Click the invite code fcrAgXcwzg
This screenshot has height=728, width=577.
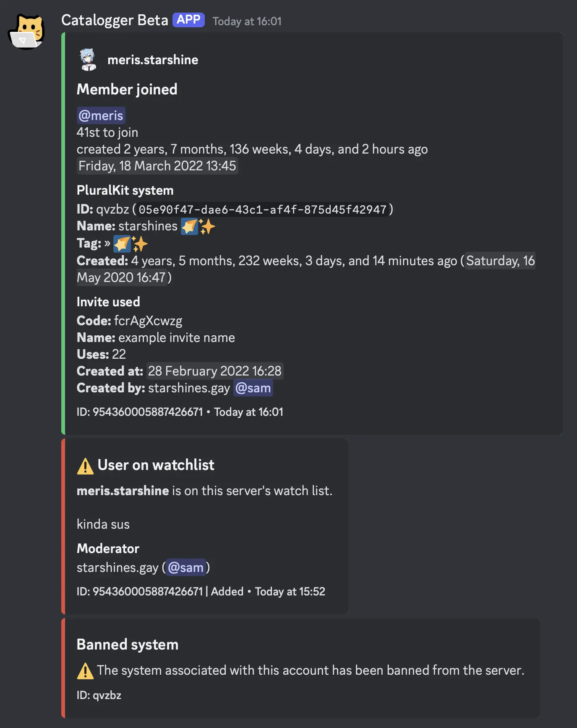pos(148,321)
